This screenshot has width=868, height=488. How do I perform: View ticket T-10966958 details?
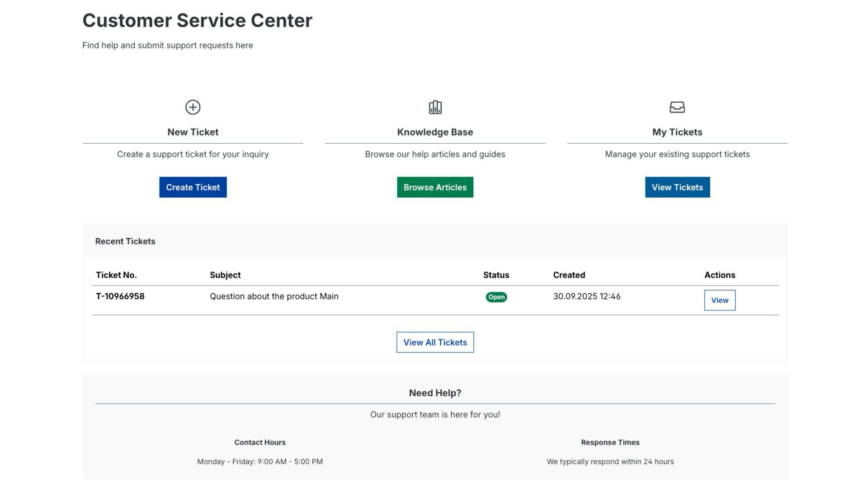[x=719, y=300]
